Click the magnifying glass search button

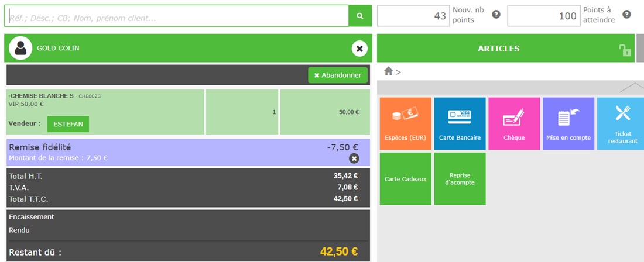click(x=360, y=16)
